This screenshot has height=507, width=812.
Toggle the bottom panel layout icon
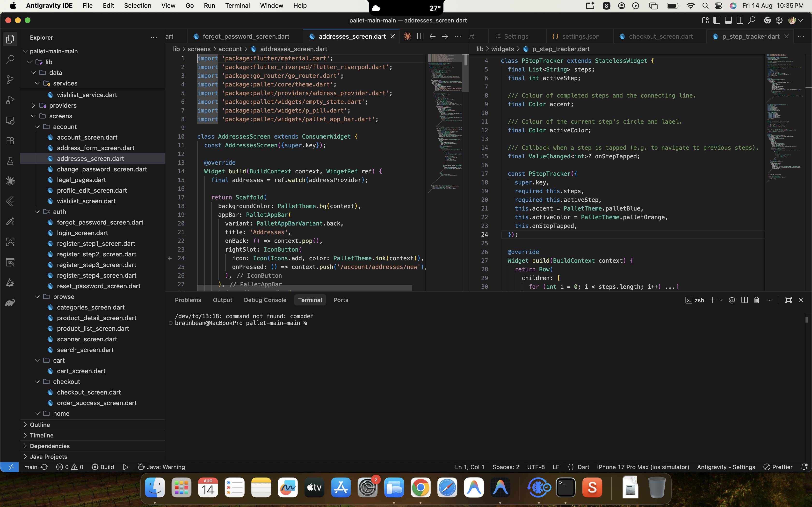pyautogui.click(x=728, y=21)
